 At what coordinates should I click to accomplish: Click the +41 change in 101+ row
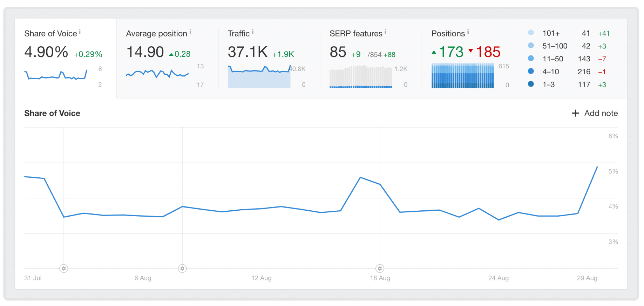[x=604, y=33]
